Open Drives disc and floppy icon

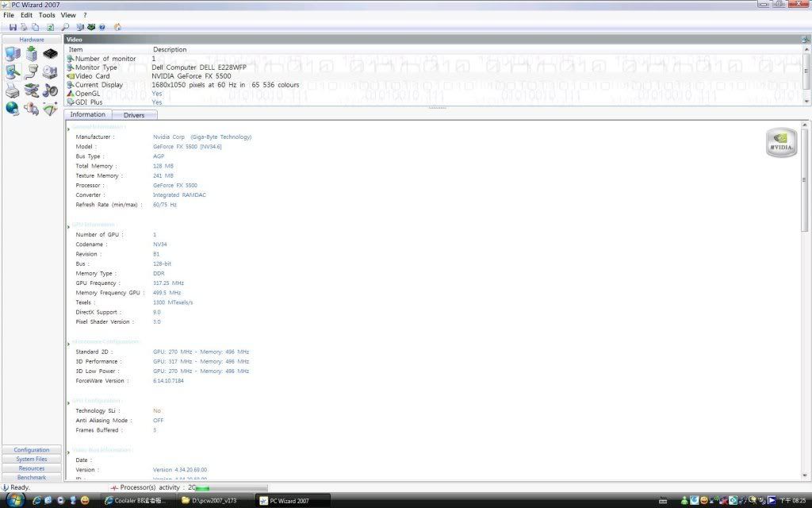(x=50, y=72)
